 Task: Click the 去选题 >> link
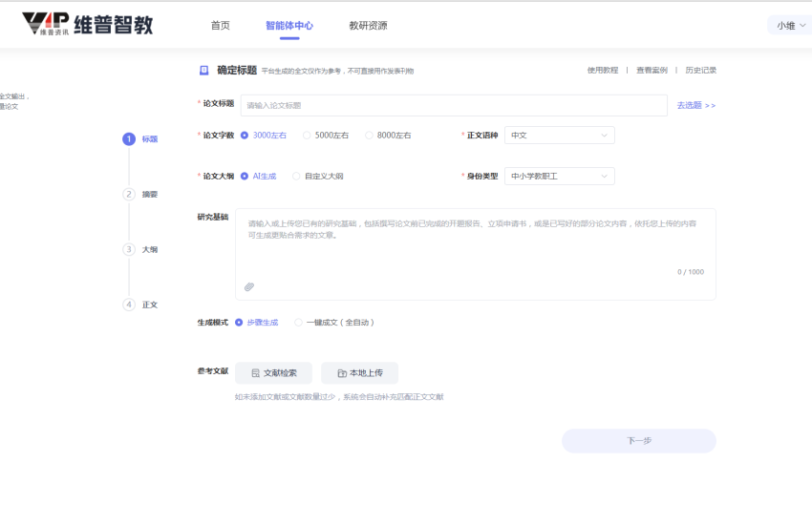(696, 105)
